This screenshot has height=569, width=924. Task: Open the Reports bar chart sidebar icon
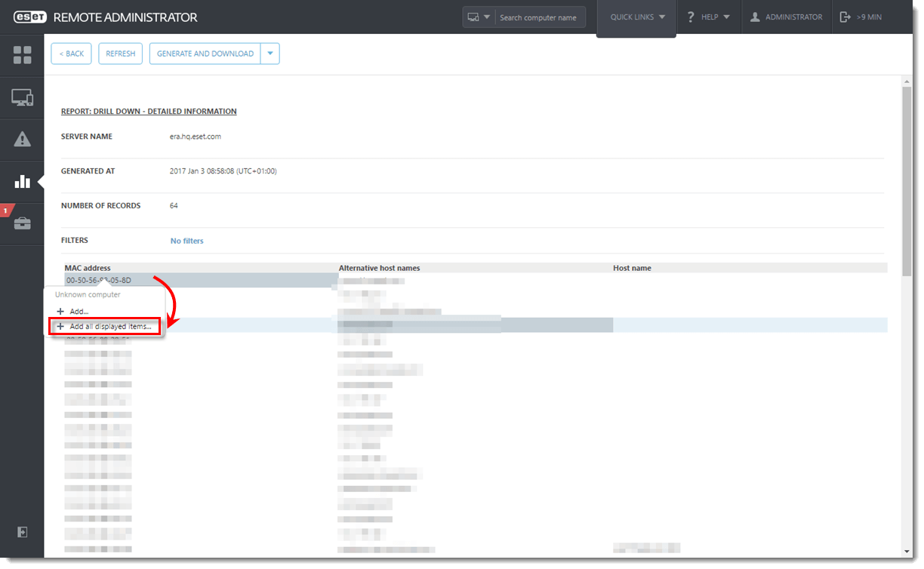[x=22, y=181]
